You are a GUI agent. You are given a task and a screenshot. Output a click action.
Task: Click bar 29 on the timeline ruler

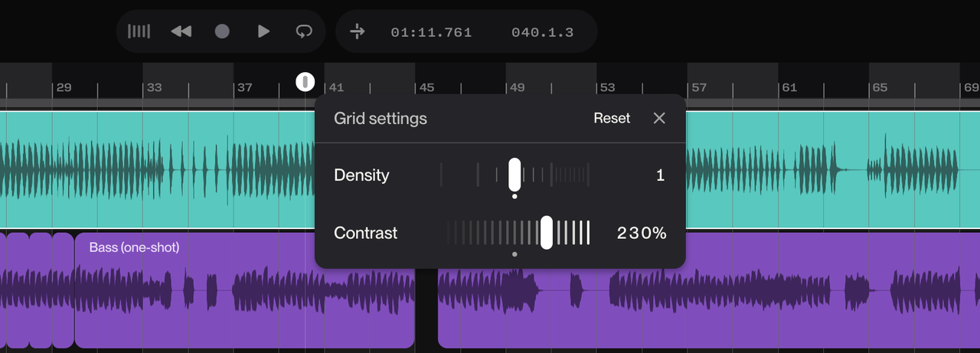pos(64,87)
